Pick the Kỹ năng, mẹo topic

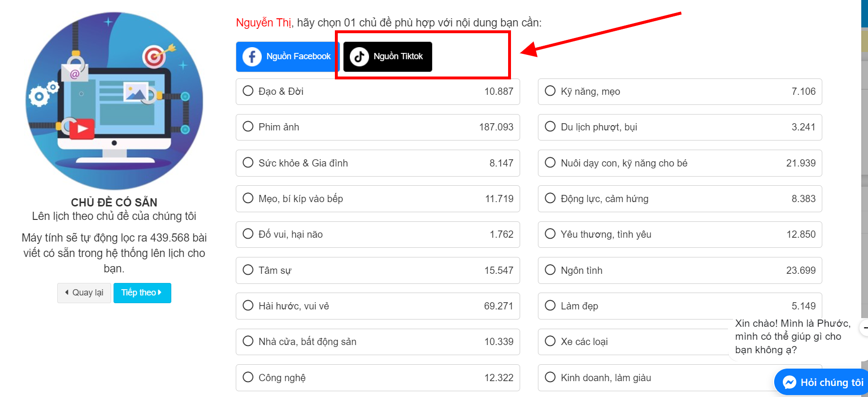[x=550, y=91]
